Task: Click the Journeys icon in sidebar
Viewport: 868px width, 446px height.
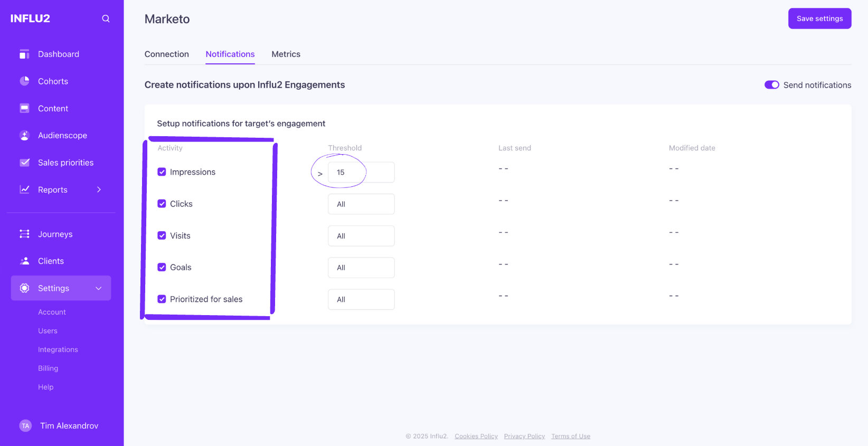Action: tap(24, 234)
